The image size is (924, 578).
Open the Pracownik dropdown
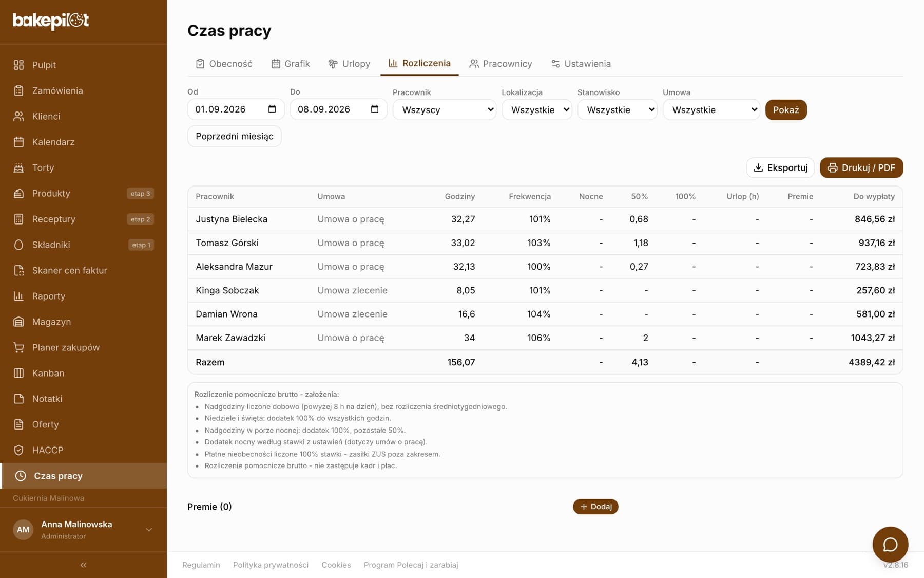445,109
